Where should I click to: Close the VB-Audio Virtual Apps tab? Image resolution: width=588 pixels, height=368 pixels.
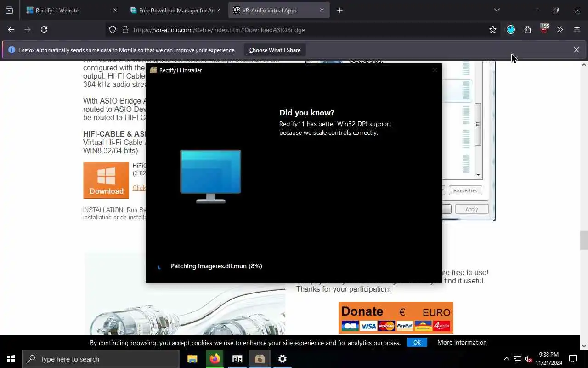(322, 10)
